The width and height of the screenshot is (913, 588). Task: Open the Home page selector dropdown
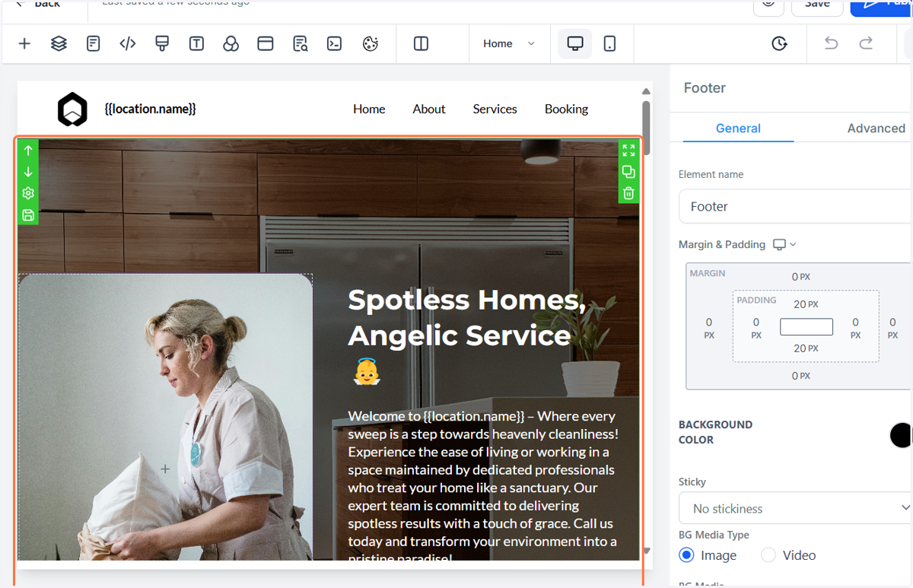pyautogui.click(x=508, y=43)
